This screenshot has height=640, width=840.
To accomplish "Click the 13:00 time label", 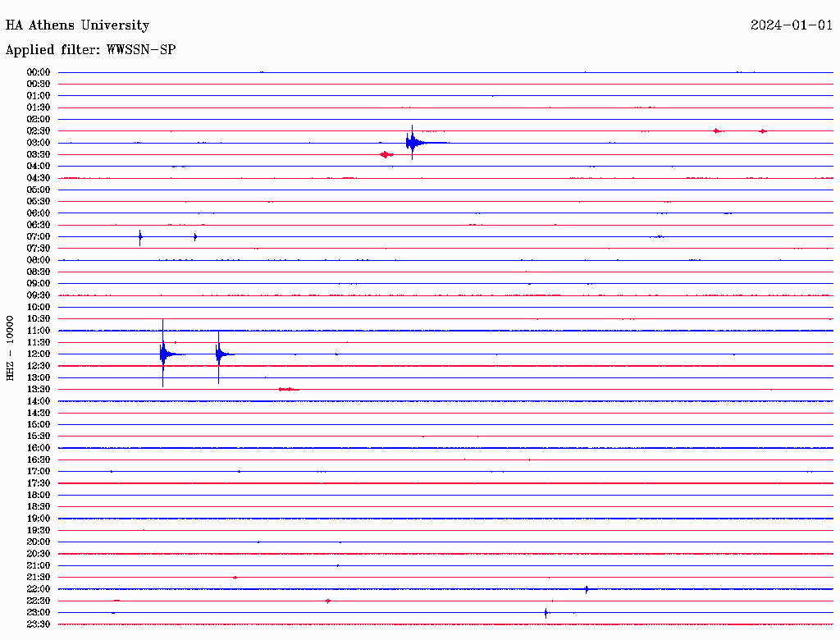I will point(39,377).
